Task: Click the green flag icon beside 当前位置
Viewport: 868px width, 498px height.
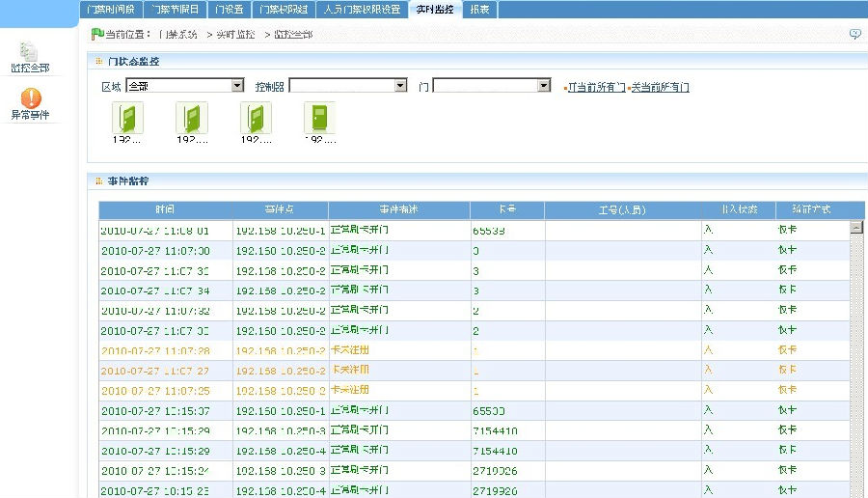Action: [96, 34]
